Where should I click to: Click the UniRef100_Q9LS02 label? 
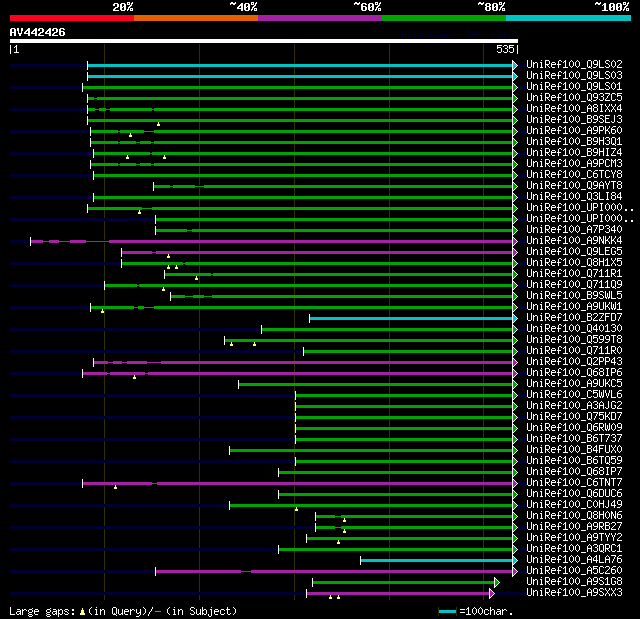coord(574,64)
